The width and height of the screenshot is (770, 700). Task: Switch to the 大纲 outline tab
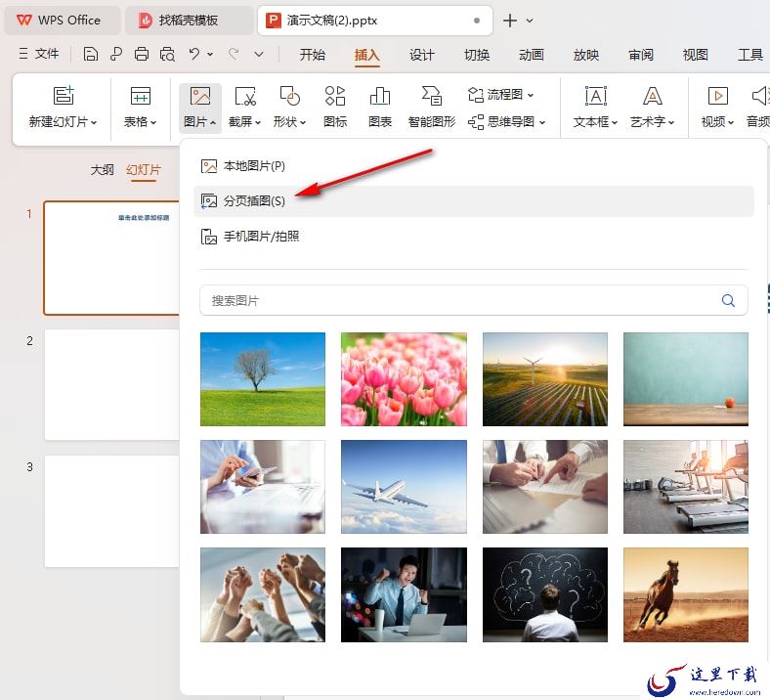click(102, 170)
